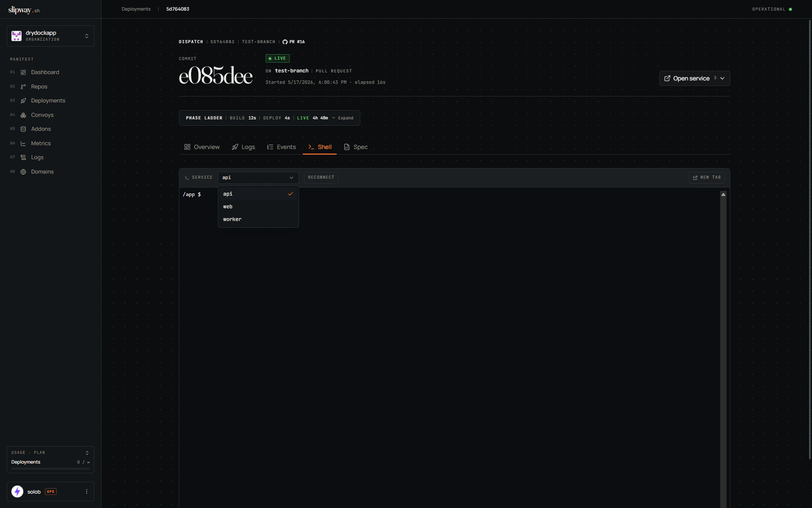Click the drydockapp organization avatar

pyautogui.click(x=16, y=36)
